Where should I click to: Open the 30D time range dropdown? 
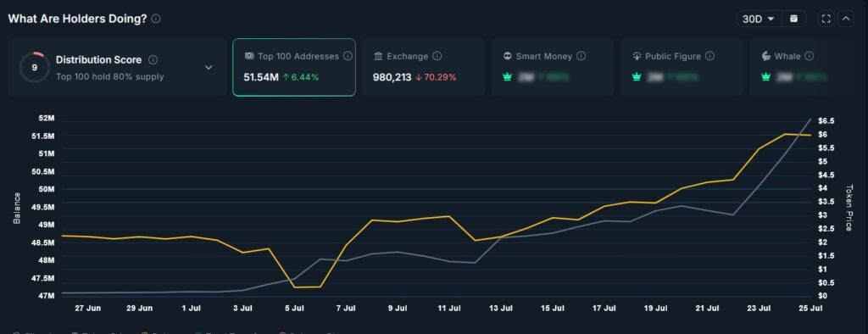759,19
